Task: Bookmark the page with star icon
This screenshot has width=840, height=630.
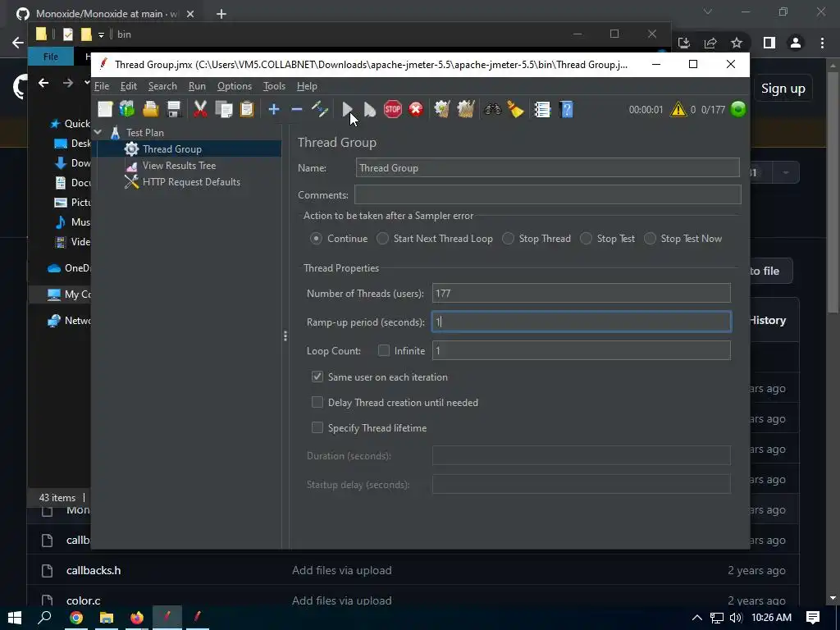Action: pos(737,43)
